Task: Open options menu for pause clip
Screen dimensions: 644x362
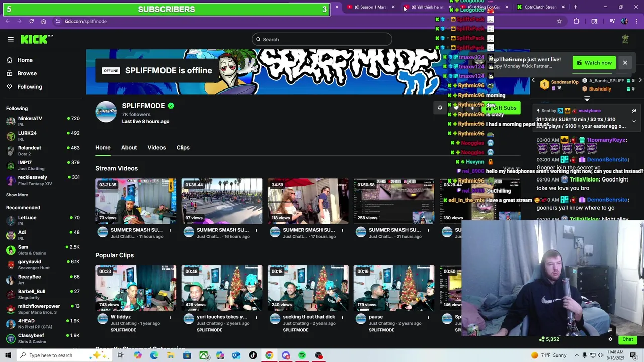Action: click(x=428, y=317)
